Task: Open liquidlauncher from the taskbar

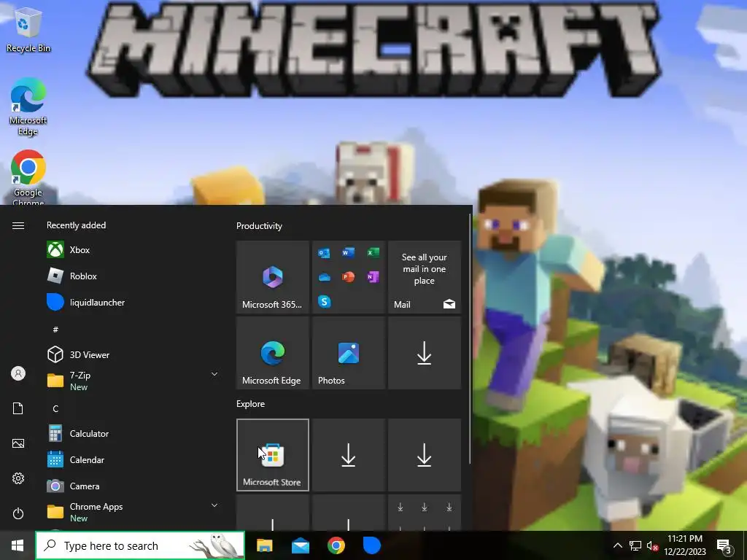Action: tap(371, 545)
